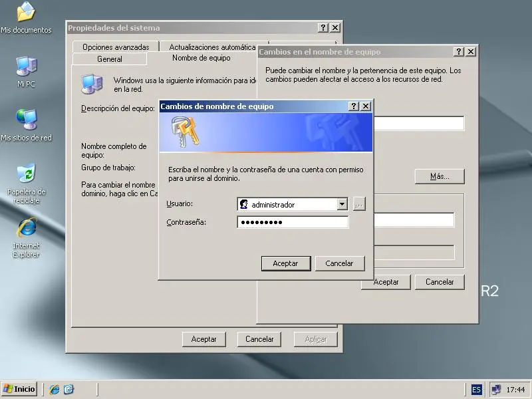Viewport: 532px width, 399px height.
Task: Click Aplicar in Propiedades del sistema window
Action: (x=315, y=339)
